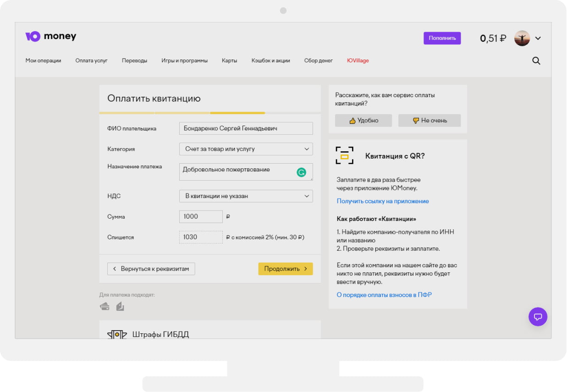Click the Grammarly icon in payment purpose
567x392 pixels.
301,172
